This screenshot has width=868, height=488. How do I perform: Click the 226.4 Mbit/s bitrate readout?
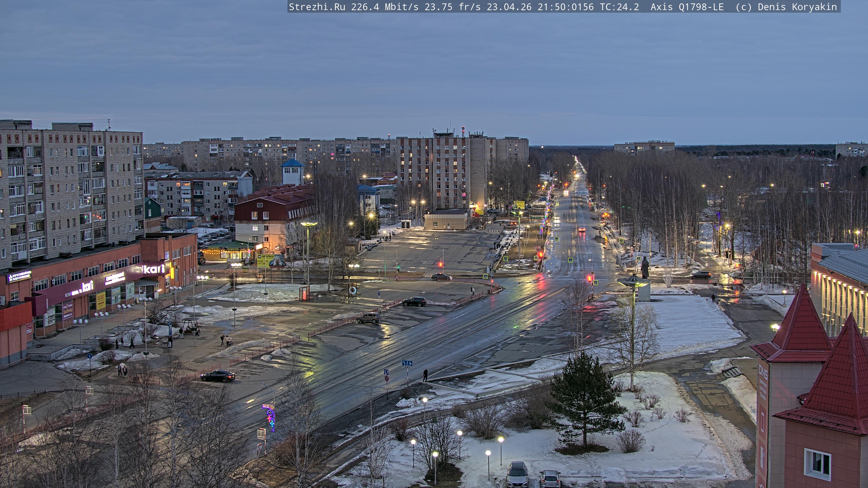[x=385, y=7]
